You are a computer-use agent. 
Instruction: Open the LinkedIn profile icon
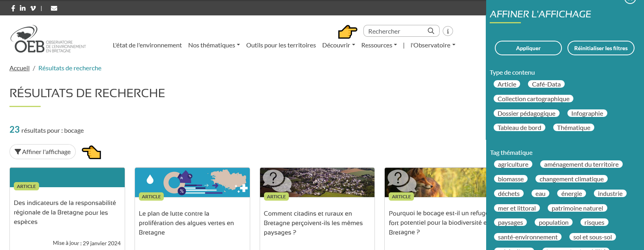click(23, 8)
